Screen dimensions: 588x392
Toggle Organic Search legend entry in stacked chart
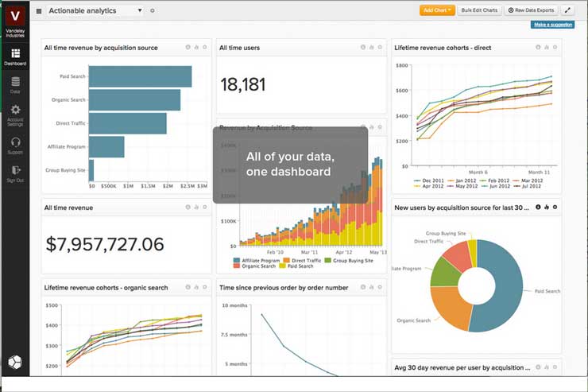point(254,266)
